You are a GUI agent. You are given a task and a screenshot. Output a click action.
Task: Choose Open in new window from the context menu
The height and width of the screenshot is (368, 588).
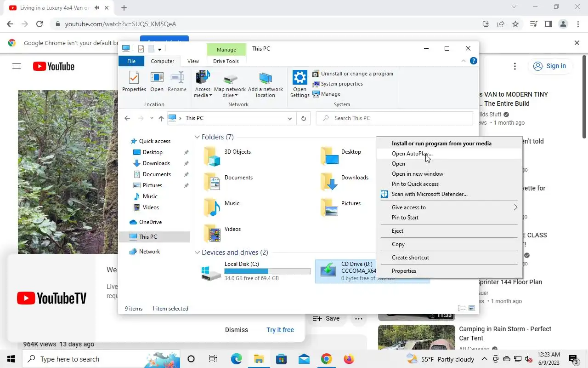point(449,174)
